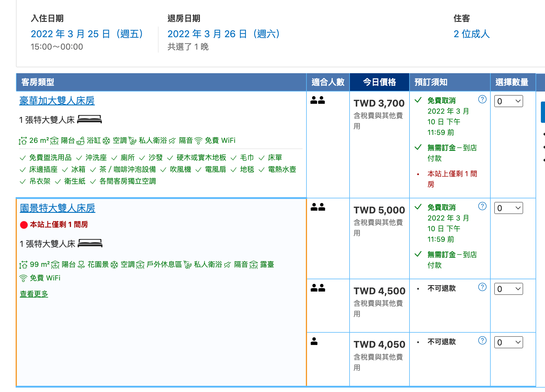The width and height of the screenshot is (545, 392).
Task: Click 電熱水壺 amenity text
Action: coord(282,169)
